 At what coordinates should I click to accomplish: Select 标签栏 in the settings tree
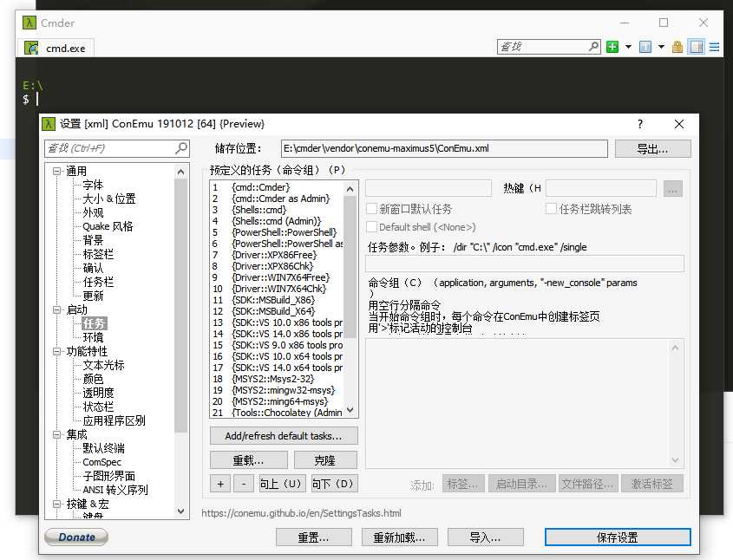pos(98,254)
